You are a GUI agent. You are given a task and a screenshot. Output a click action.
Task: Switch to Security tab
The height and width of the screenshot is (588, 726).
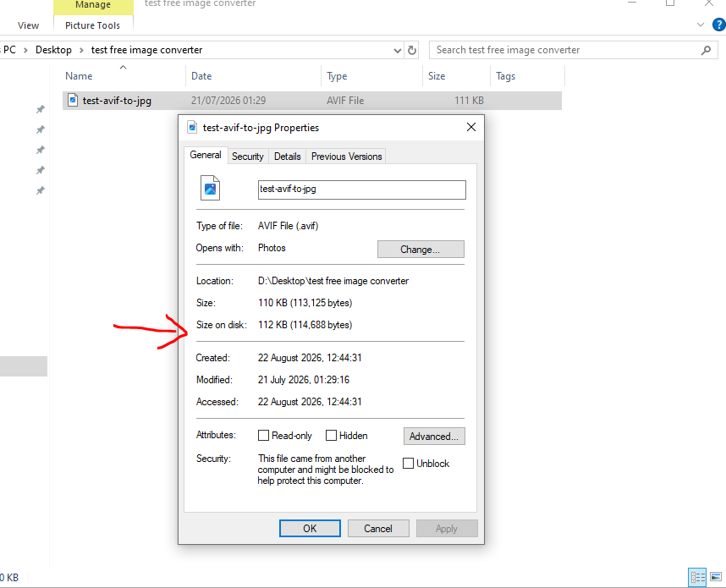point(248,157)
